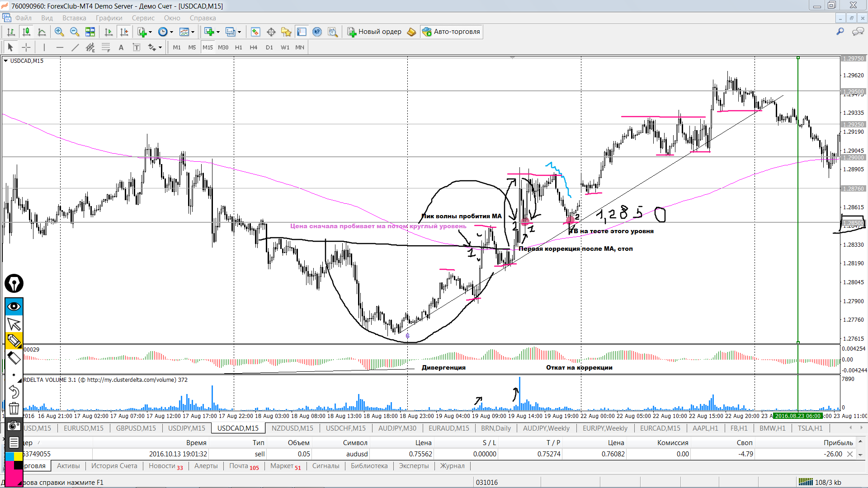The width and height of the screenshot is (868, 488).
Task: Select the vertical line drawing tool
Action: point(44,47)
